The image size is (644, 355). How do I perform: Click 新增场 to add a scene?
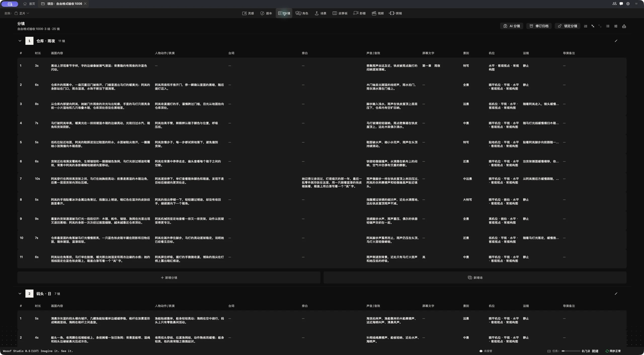[x=475, y=277]
